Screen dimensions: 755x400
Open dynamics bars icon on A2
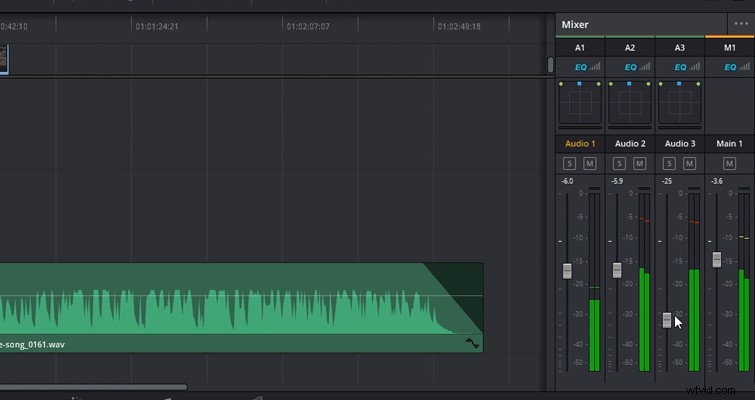pyautogui.click(x=645, y=66)
